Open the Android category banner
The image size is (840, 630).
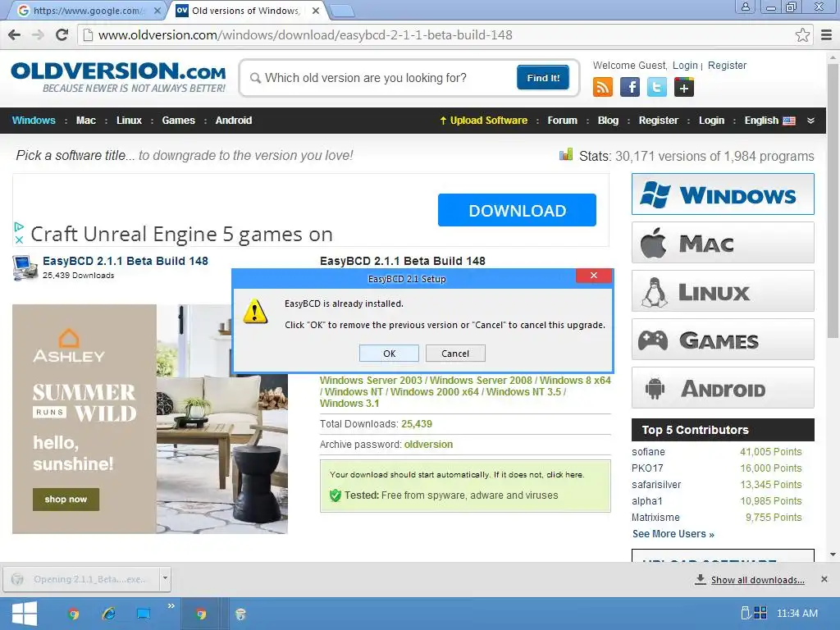[x=723, y=388]
